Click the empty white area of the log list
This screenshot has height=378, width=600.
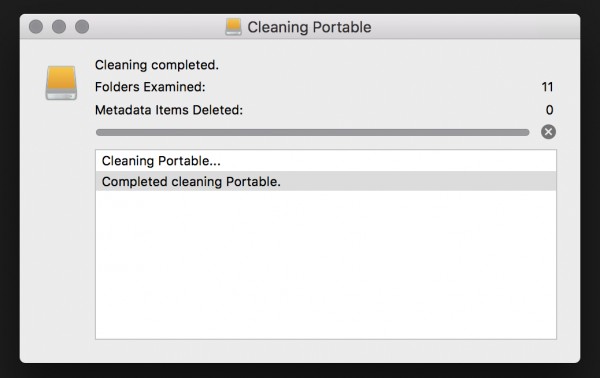(326, 264)
